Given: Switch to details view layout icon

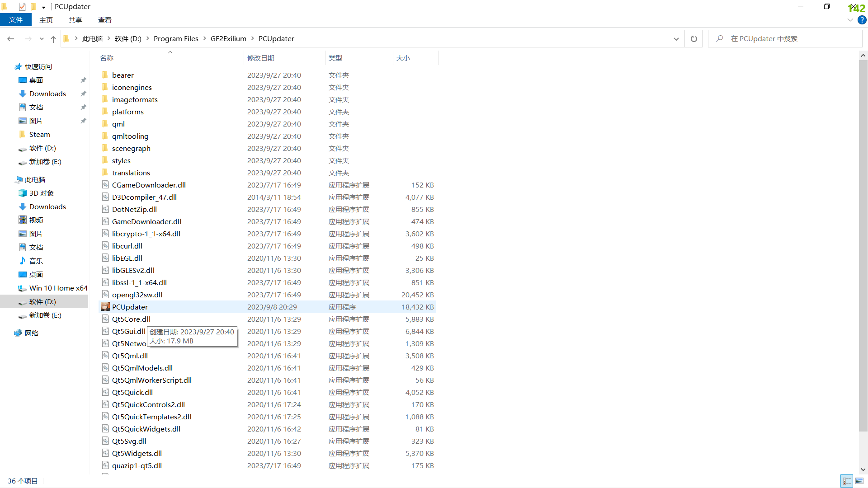Looking at the screenshot, I should click(847, 481).
